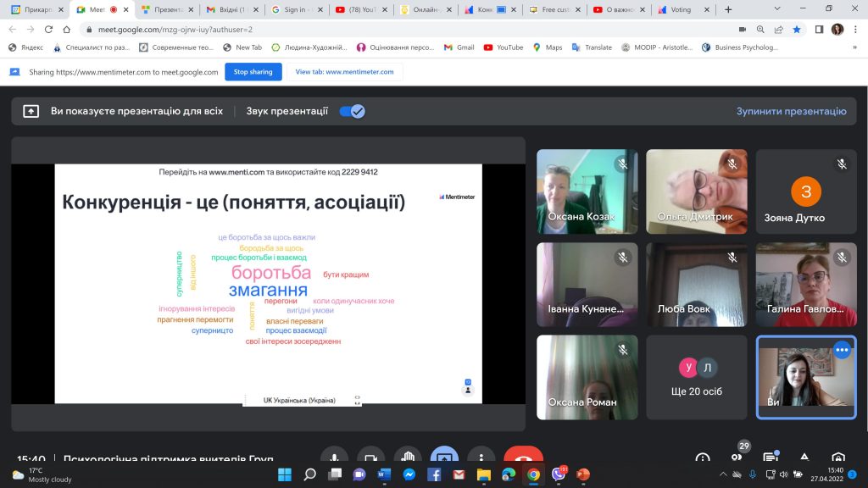The width and height of the screenshot is (868, 488).
Task: Click Oksana Kozak's video tile
Action: pos(587,192)
